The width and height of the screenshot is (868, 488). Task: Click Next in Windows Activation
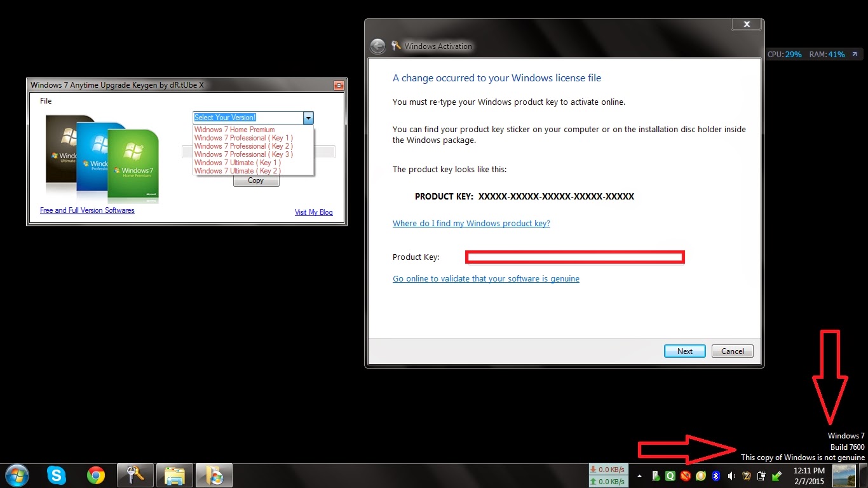click(x=684, y=351)
